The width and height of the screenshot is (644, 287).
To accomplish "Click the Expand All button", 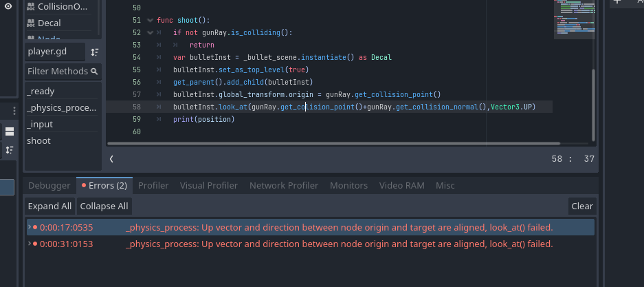I will click(x=49, y=206).
